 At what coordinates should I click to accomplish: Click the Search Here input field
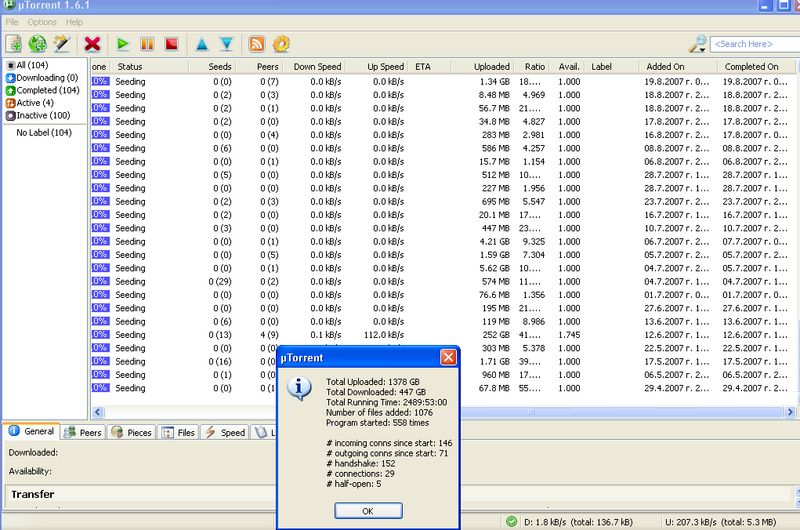pos(755,44)
